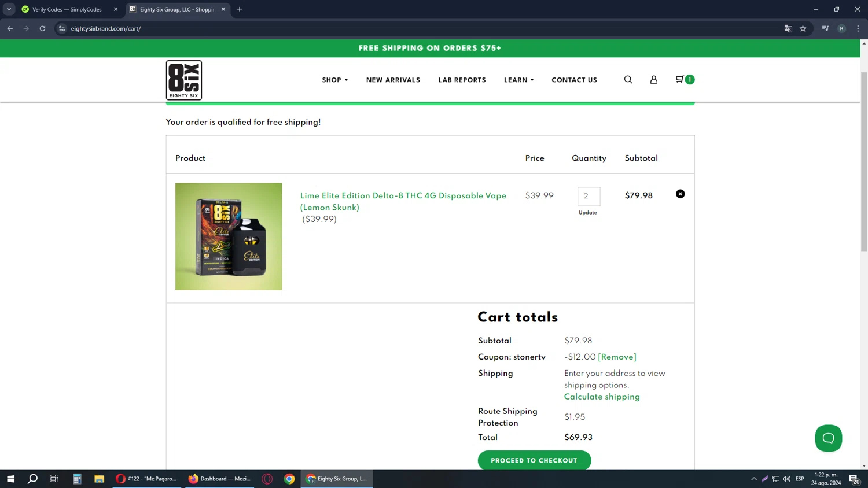Click the address bar URL
The height and width of the screenshot is (488, 868).
tap(106, 28)
